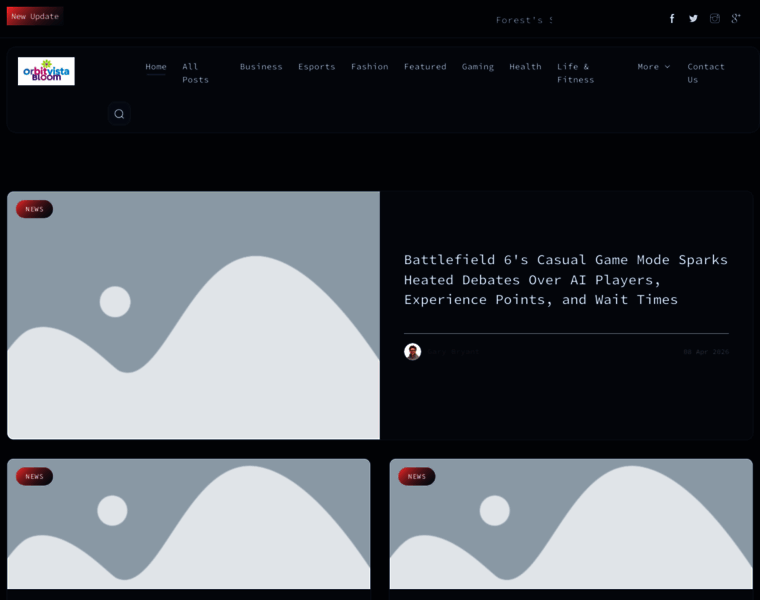Image resolution: width=760 pixels, height=600 pixels.
Task: Click the Twitter bird icon
Action: (693, 18)
